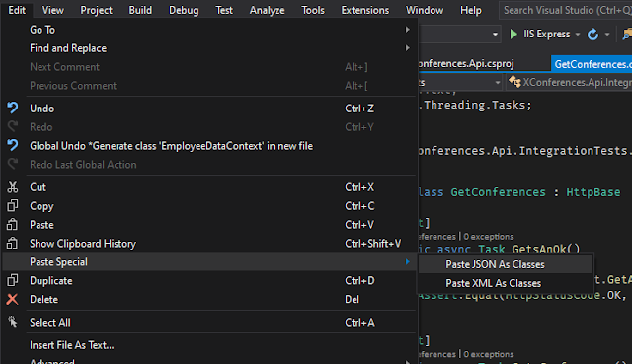Screen dimensions: 632x364
Task: Click the 0 exceptions CodeLens above GetsAnOk
Action: (x=489, y=237)
